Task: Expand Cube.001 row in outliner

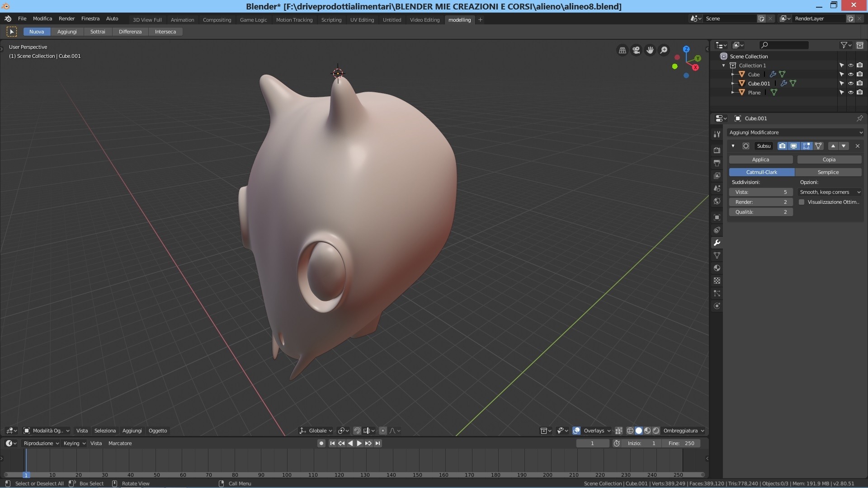Action: [x=733, y=83]
